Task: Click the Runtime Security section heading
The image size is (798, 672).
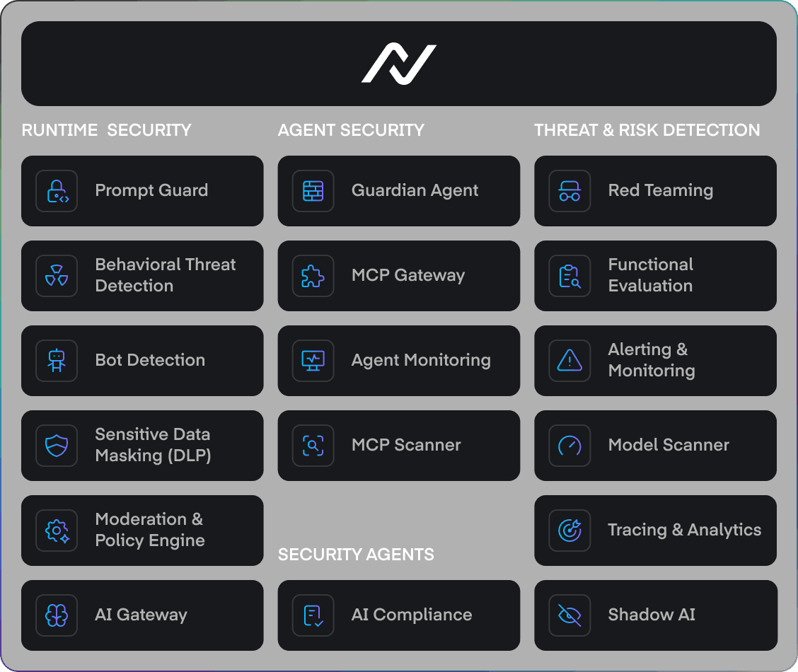Action: (107, 130)
